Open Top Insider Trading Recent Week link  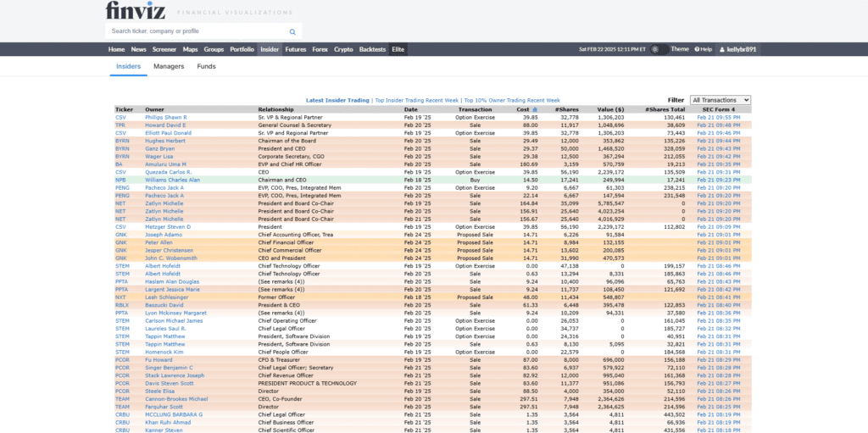click(x=417, y=101)
